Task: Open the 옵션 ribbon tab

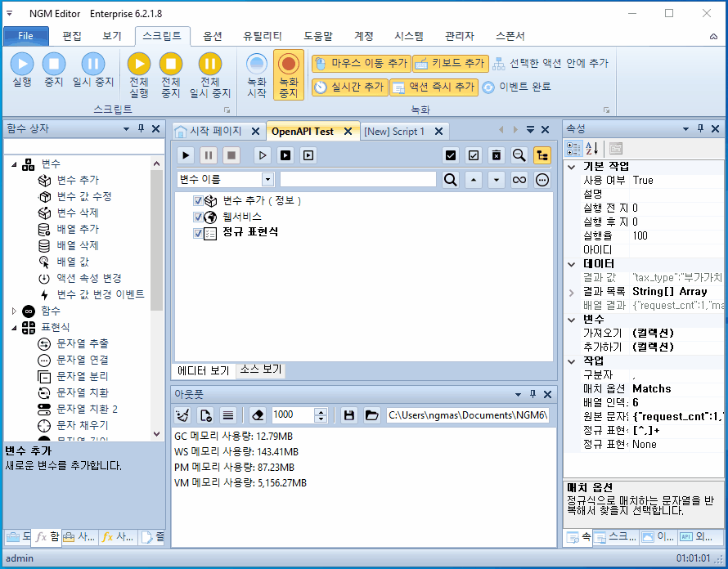Action: [x=213, y=36]
